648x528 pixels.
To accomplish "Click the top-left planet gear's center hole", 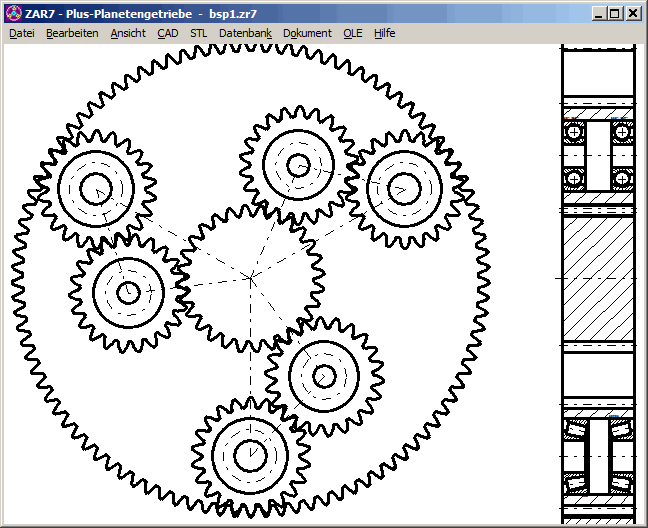I will pos(95,188).
